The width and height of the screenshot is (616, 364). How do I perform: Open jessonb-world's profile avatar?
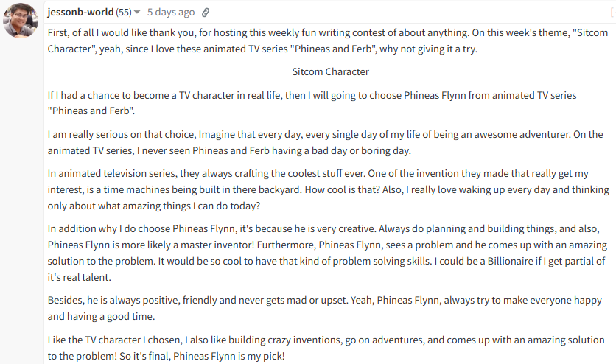pyautogui.click(x=21, y=21)
